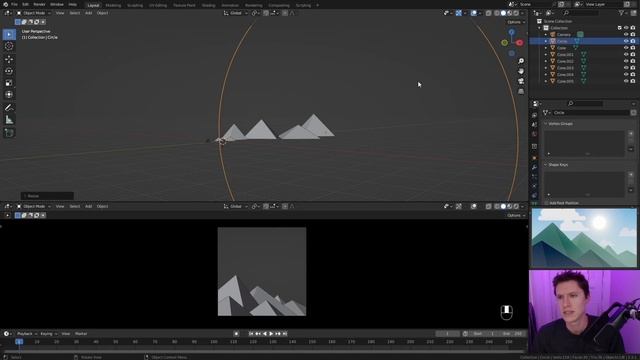Hide the Circle object in outliner

[x=626, y=41]
